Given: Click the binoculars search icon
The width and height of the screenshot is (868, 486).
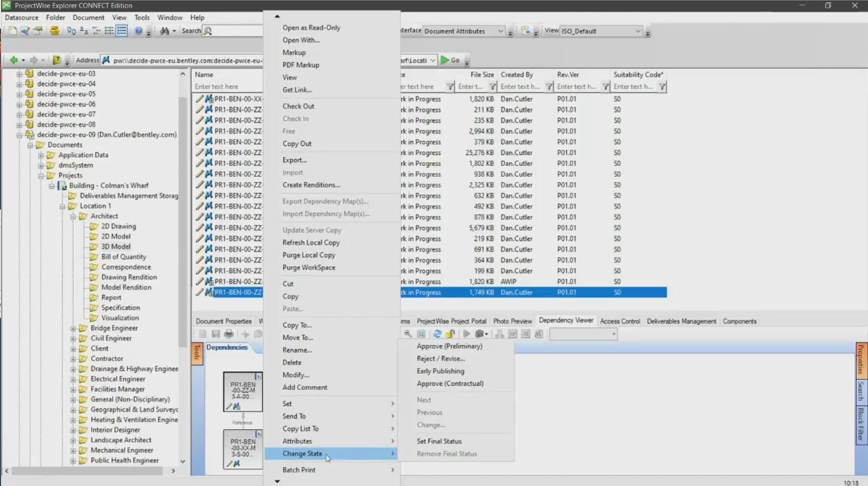Looking at the screenshot, I should coord(165,31).
